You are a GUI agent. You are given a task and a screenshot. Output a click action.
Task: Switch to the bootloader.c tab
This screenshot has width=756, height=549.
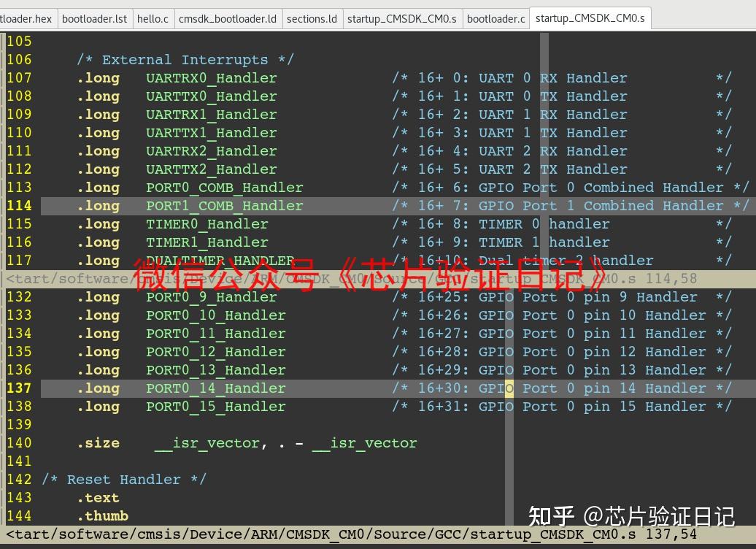click(x=495, y=18)
